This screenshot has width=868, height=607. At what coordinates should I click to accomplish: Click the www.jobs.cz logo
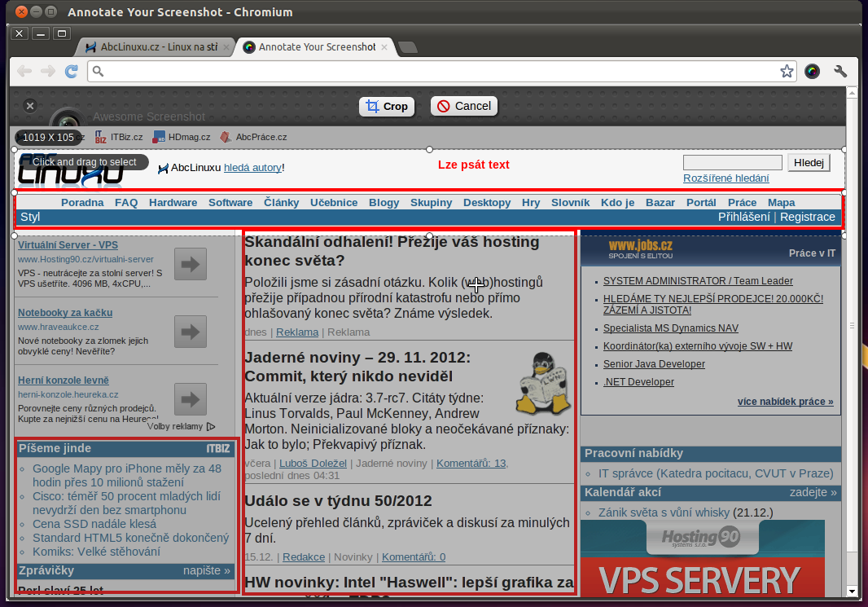pos(641,249)
